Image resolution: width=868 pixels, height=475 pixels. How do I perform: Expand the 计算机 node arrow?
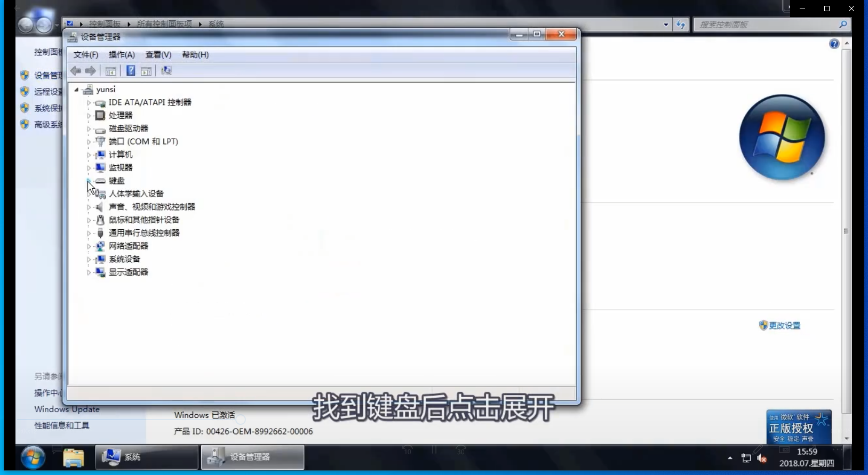[x=89, y=155]
